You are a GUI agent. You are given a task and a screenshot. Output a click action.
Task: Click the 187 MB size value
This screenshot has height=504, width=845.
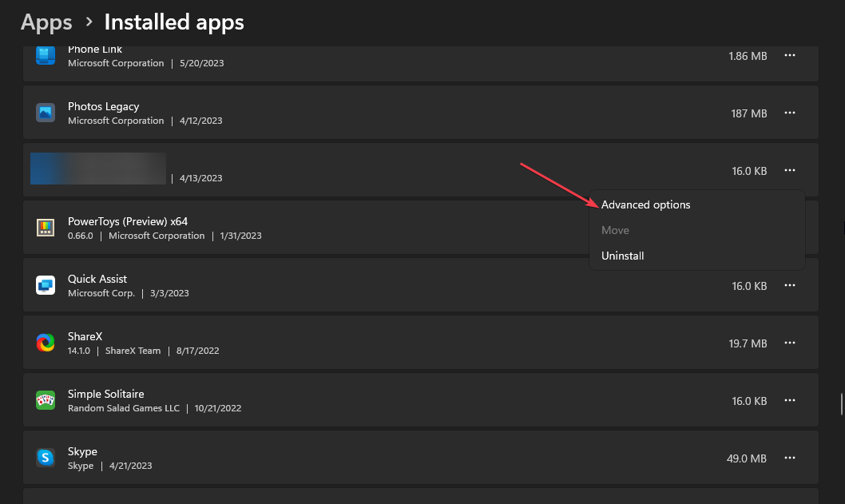(x=749, y=113)
